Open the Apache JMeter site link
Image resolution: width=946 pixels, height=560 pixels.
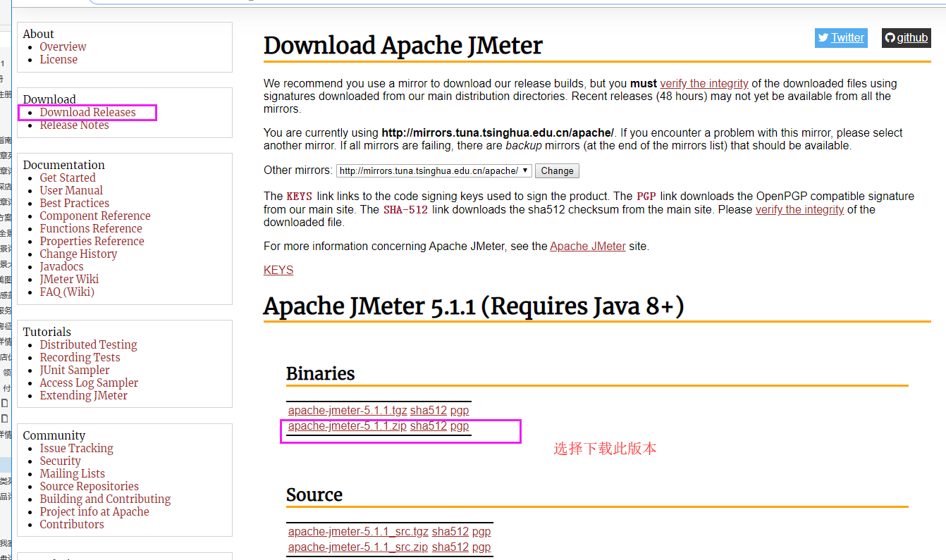[x=588, y=246]
